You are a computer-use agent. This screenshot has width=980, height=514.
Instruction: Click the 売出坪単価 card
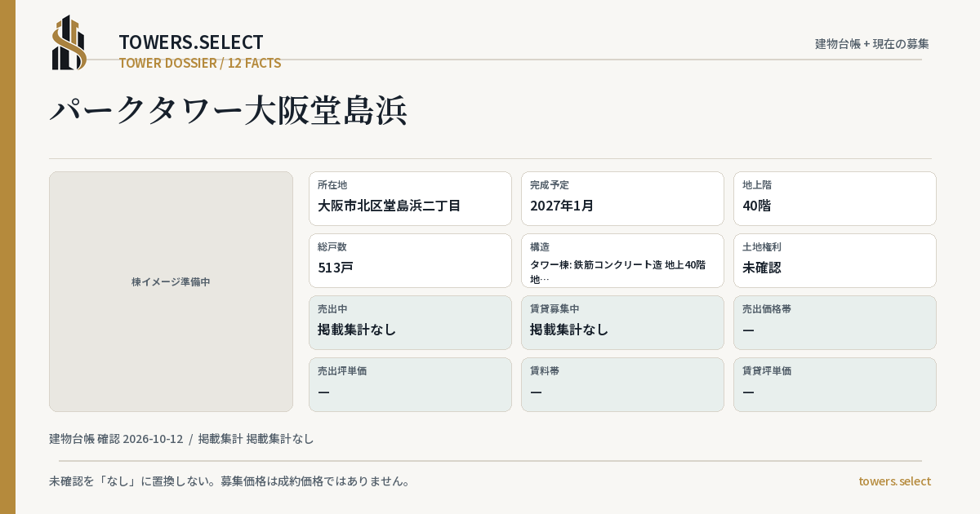pos(410,384)
